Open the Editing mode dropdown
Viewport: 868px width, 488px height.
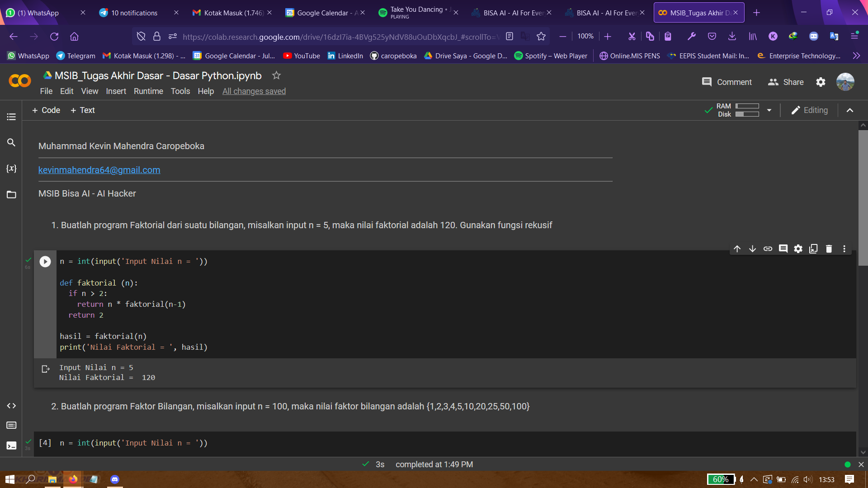(810, 110)
